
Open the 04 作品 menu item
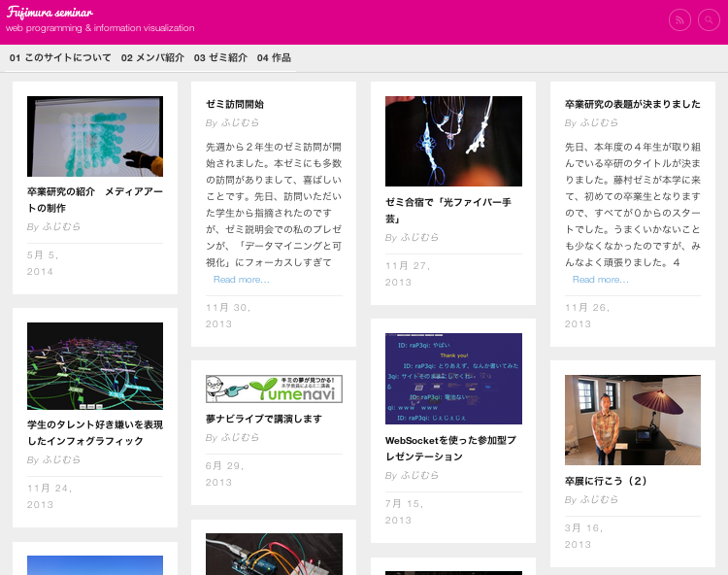tap(274, 57)
